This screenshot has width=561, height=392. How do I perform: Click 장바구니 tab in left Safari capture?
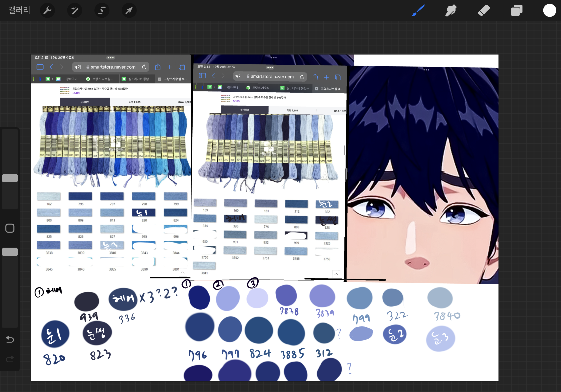click(x=68, y=79)
